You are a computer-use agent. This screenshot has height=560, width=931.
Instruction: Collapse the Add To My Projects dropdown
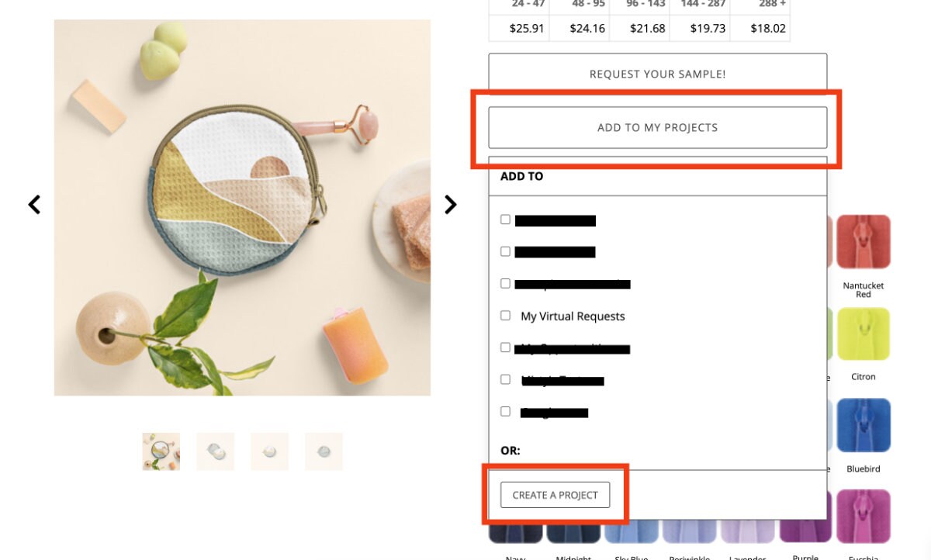(657, 127)
